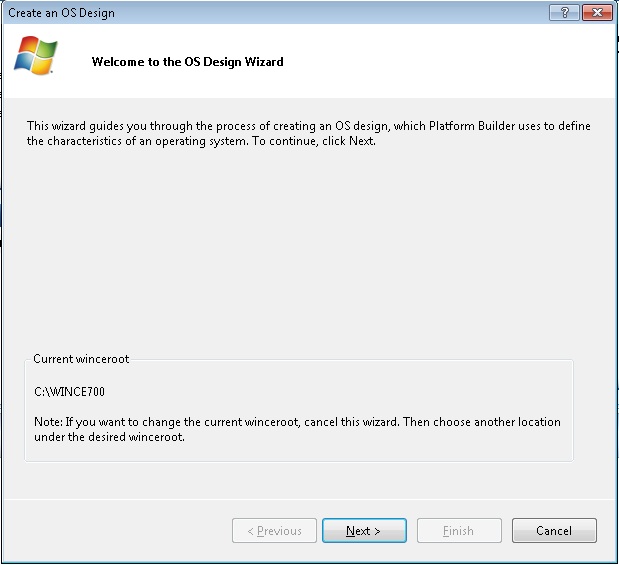Click the grayed-out Previous button
This screenshot has width=619, height=565.
pos(274,530)
